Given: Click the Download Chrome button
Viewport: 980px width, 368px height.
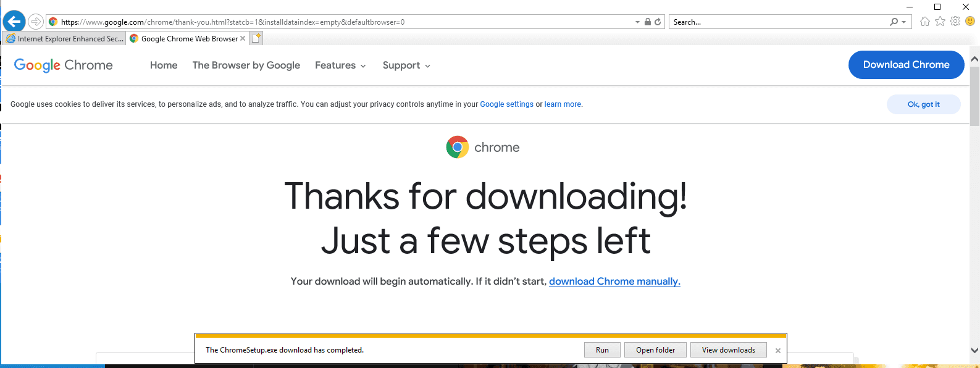Looking at the screenshot, I should [x=906, y=65].
